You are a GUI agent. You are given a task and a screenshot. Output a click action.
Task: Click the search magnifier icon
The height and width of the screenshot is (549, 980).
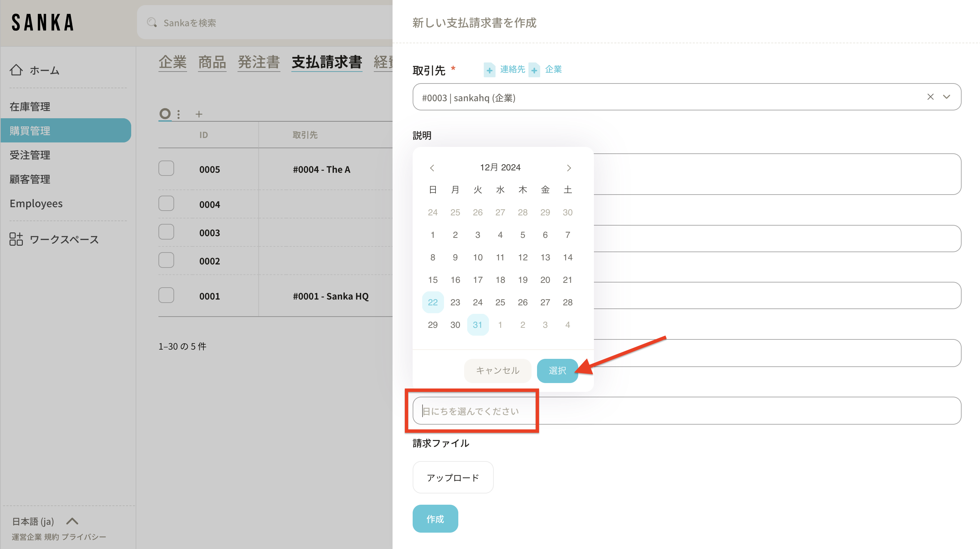(152, 22)
